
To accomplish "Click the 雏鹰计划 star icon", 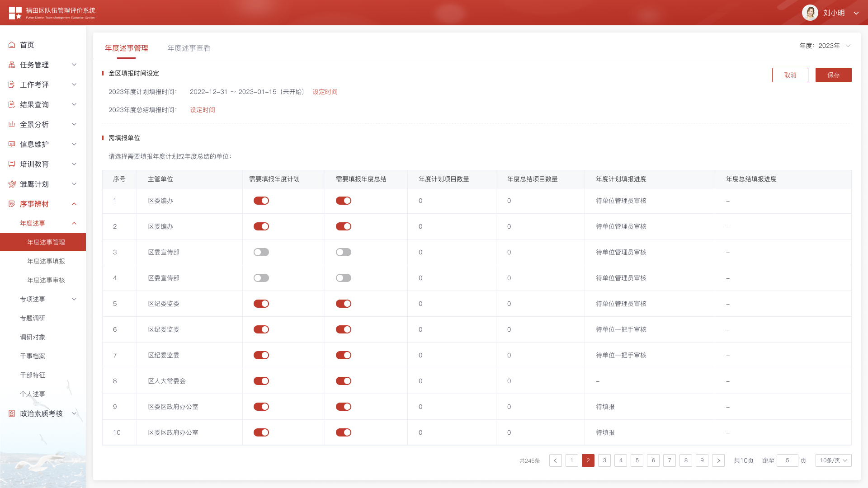I will tap(12, 184).
